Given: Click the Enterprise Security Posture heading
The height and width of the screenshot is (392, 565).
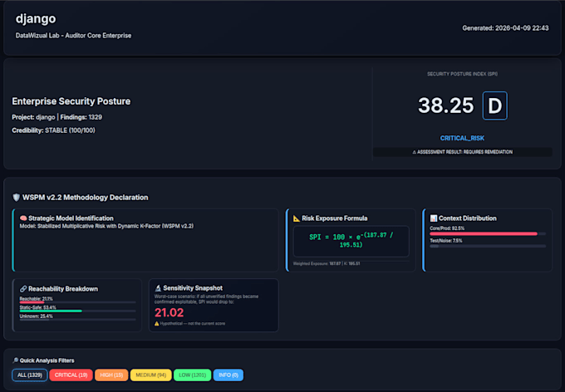Looking at the screenshot, I should [x=71, y=101].
